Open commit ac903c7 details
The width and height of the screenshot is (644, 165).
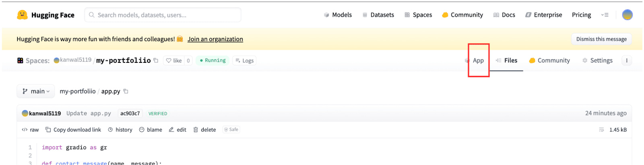(x=130, y=113)
